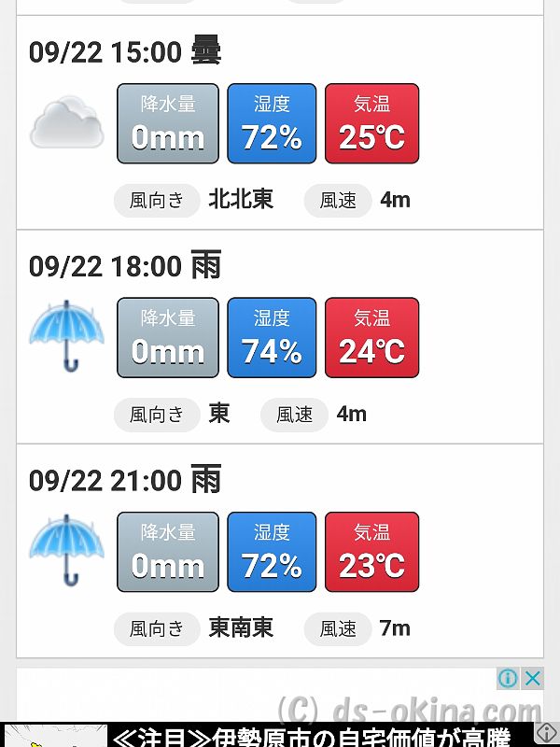This screenshot has height=747, width=560.
Task: Tap the 25℃ temperature tile
Action: tap(371, 123)
